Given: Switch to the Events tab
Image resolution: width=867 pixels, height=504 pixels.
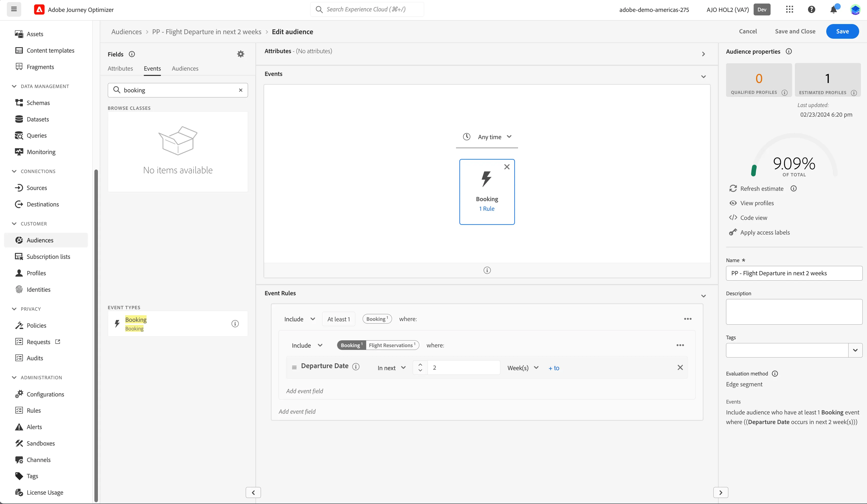Looking at the screenshot, I should (152, 69).
